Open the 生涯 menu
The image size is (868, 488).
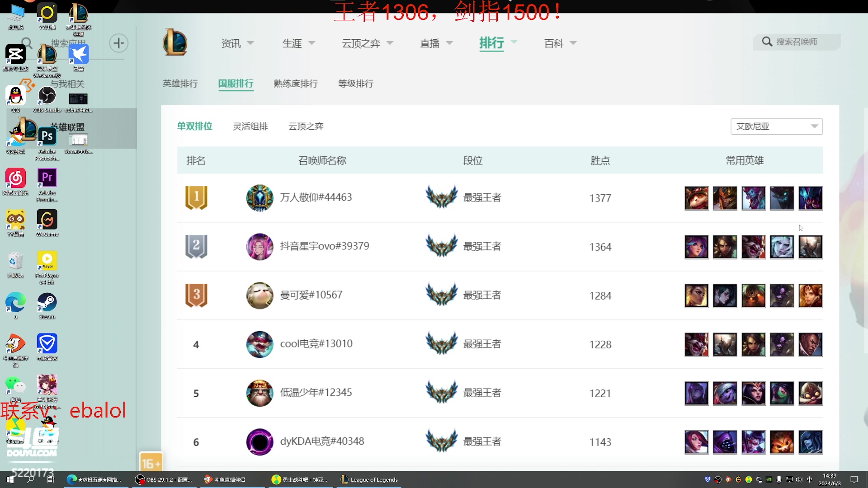click(x=292, y=43)
